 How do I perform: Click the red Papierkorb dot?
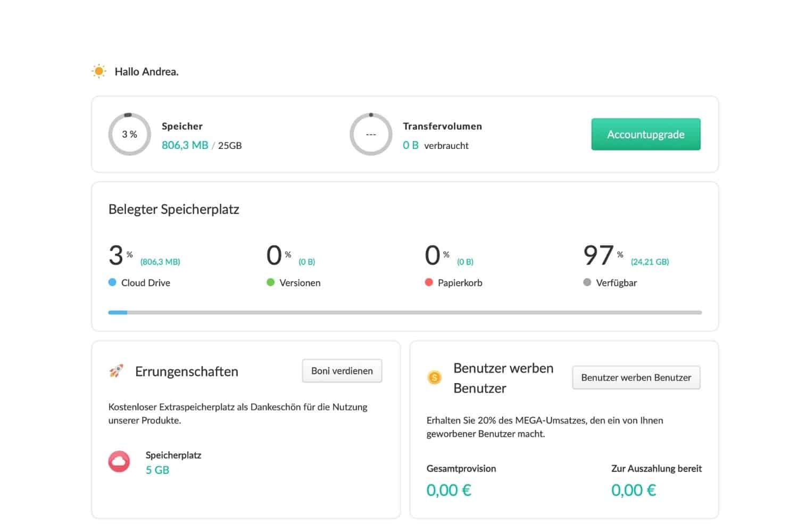tap(429, 282)
